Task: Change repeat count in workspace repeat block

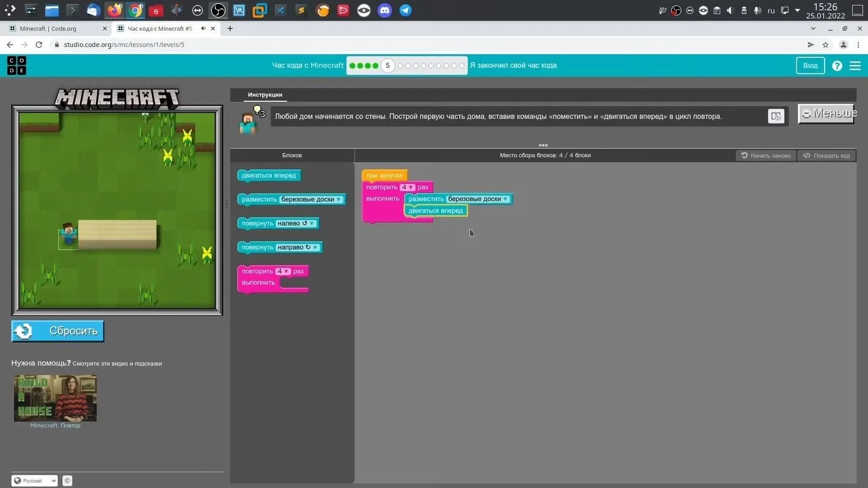Action: 407,187
